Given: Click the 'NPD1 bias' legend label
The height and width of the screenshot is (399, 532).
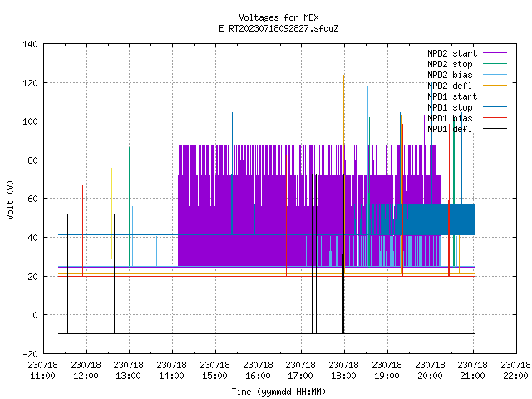Looking at the screenshot, I should click(x=450, y=118).
